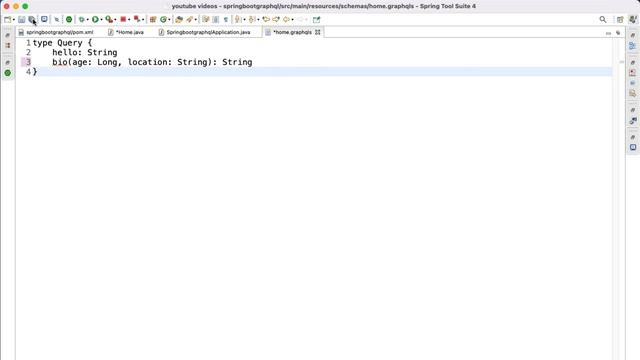The image size is (640, 360).
Task: Click code line 'type Query {'
Action: click(62, 43)
